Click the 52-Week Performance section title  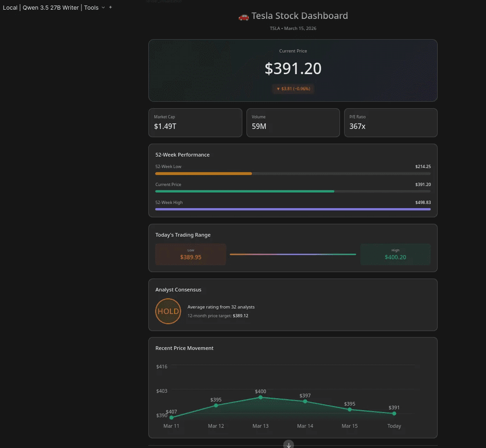(182, 155)
